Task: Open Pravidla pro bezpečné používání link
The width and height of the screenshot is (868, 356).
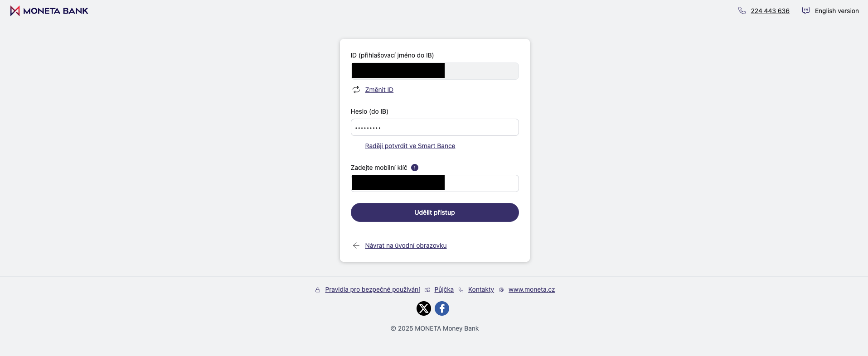Action: point(373,289)
